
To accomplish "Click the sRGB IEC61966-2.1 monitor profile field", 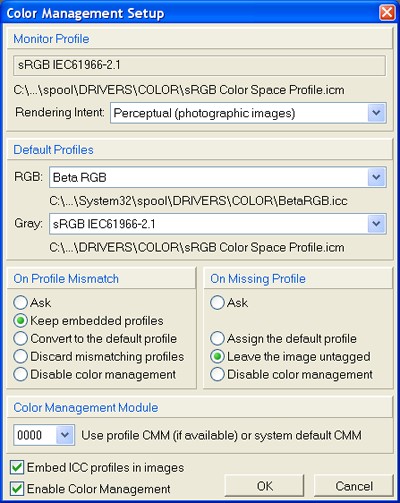I will (199, 65).
